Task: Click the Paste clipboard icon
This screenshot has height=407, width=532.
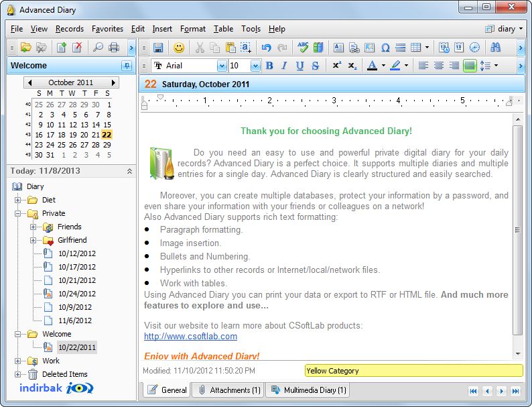Action: pyautogui.click(x=230, y=48)
